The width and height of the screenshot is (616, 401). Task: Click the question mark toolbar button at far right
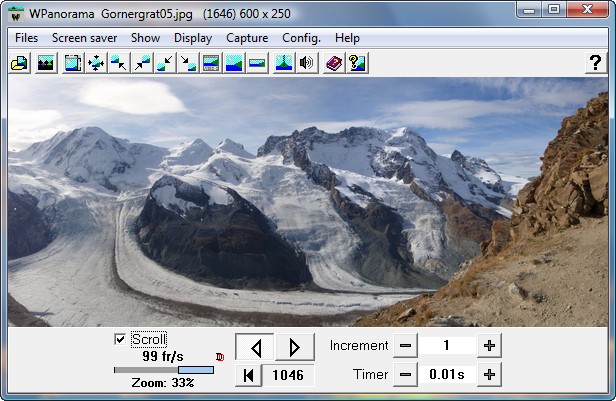tap(594, 63)
